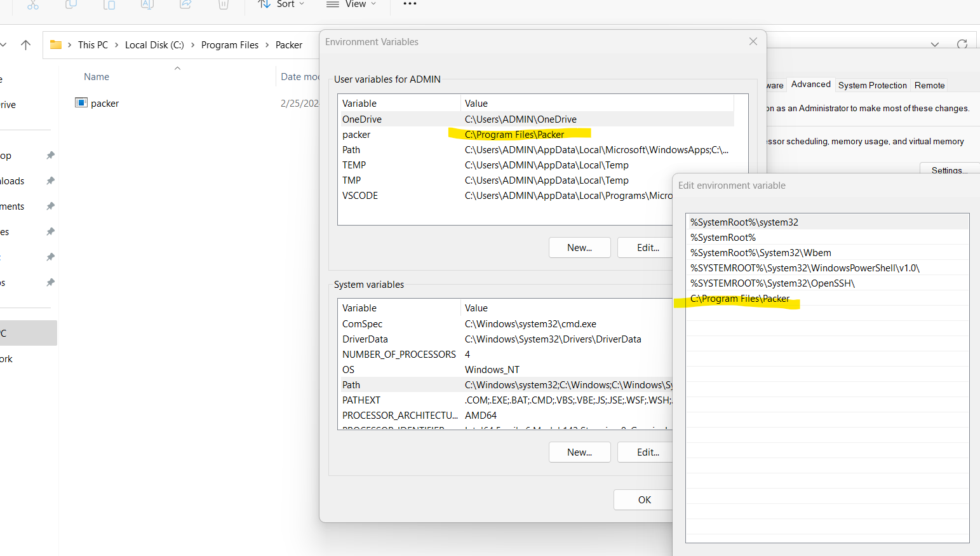Click the pin icon beside Desktop in sidebar
The height and width of the screenshot is (556, 980).
point(50,155)
